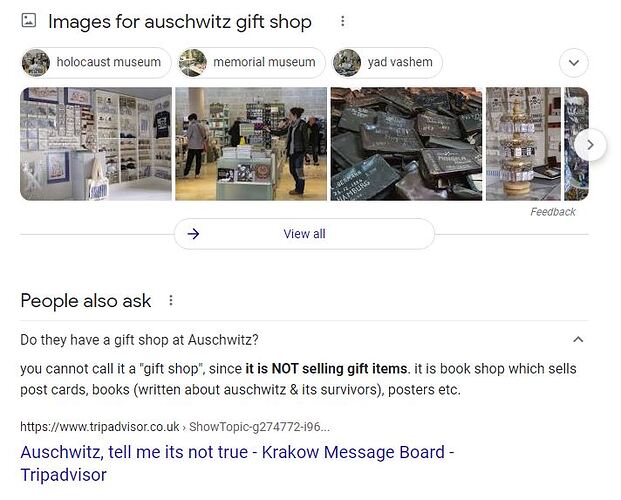Open the gift shop shelves thumbnail with t-shirt
The height and width of the screenshot is (500, 621).
coord(96,144)
